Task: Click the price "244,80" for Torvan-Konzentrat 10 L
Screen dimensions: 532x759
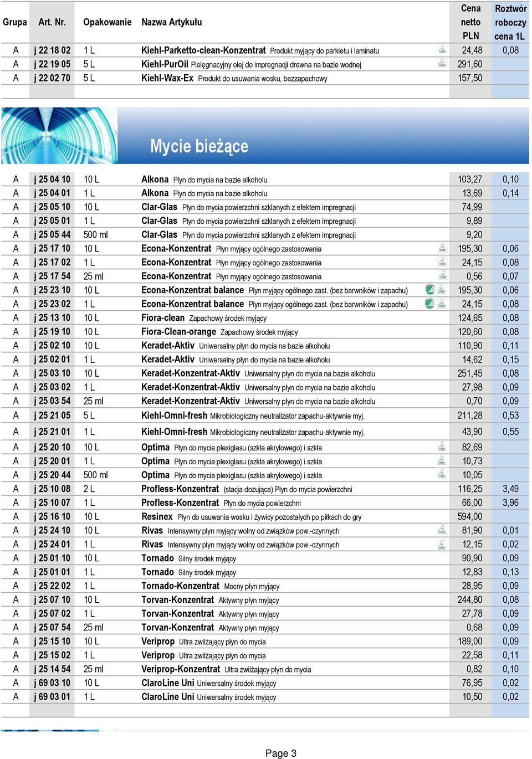Action: [x=470, y=599]
